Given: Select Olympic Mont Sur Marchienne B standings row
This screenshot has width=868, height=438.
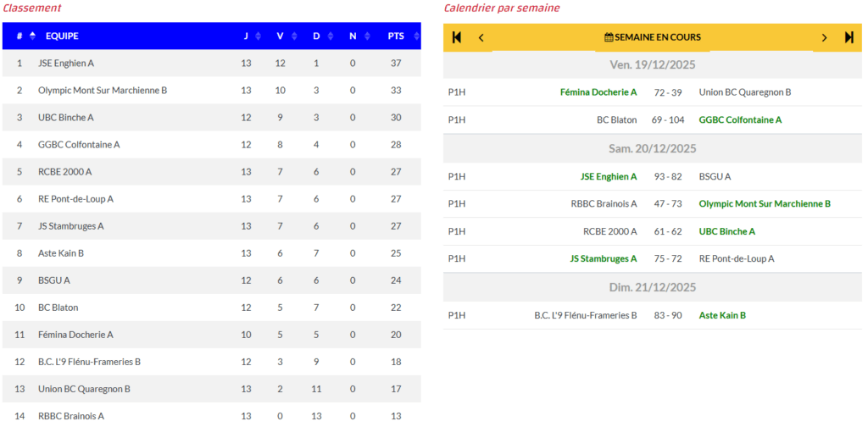Looking at the screenshot, I should click(103, 91).
